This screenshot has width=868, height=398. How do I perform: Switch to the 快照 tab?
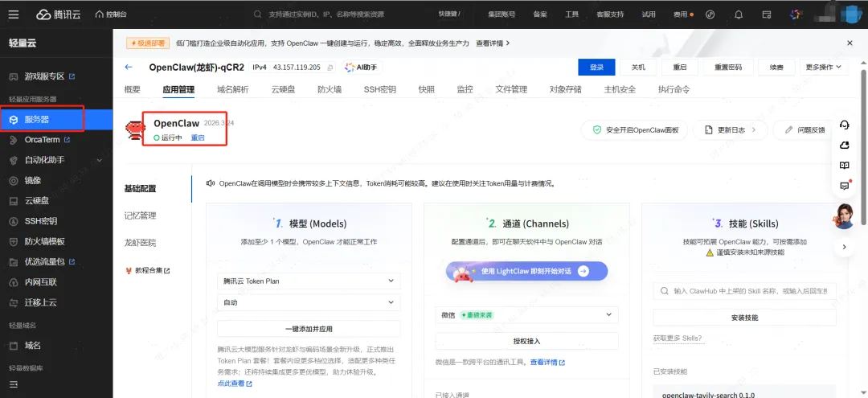(426, 89)
